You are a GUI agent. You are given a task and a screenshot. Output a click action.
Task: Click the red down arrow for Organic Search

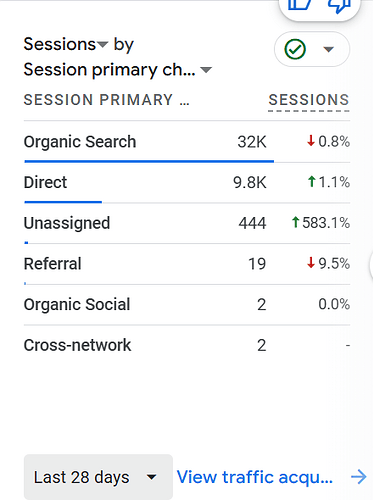[311, 141]
